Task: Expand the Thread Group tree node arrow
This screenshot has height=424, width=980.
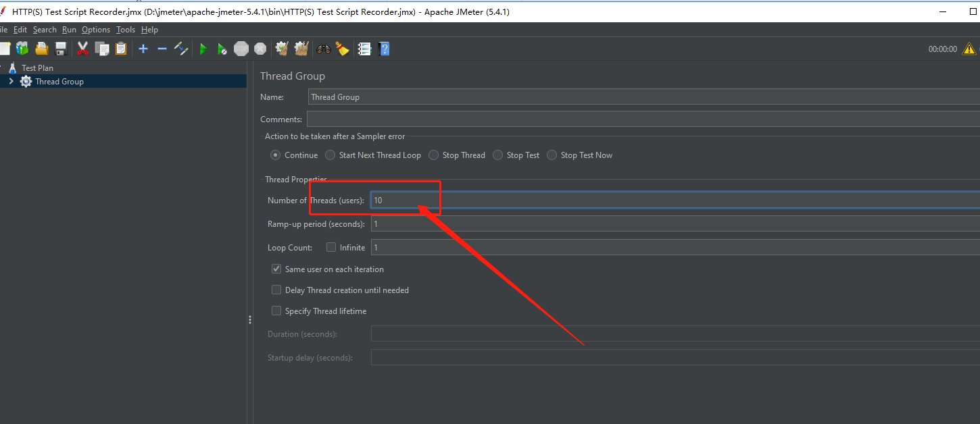Action: tap(11, 81)
